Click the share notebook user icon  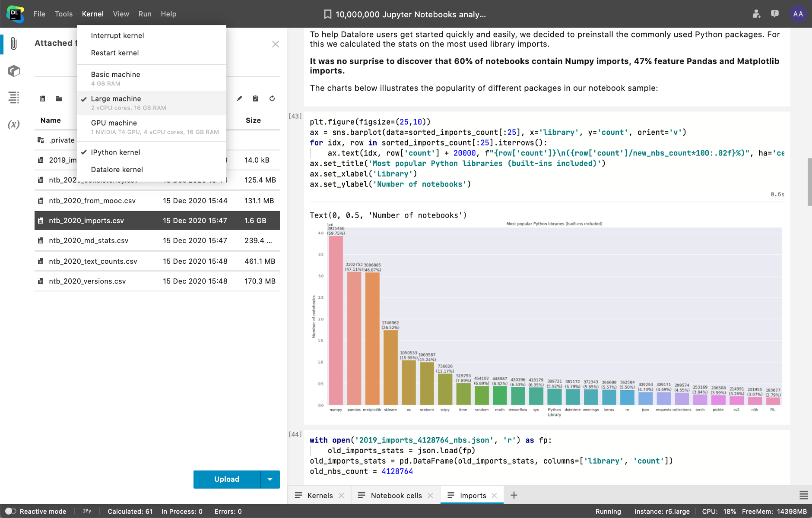coord(757,14)
